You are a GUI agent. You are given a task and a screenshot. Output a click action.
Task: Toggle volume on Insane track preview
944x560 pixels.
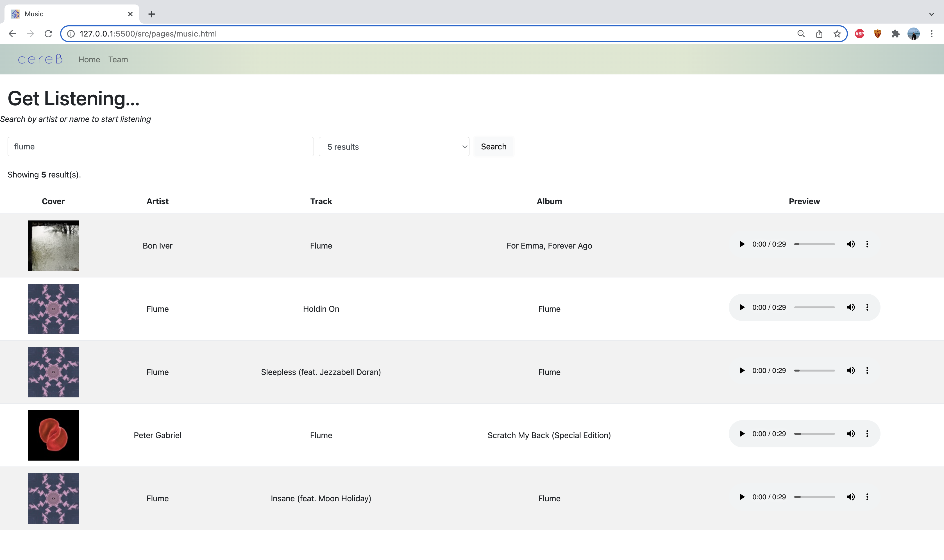[x=850, y=497]
